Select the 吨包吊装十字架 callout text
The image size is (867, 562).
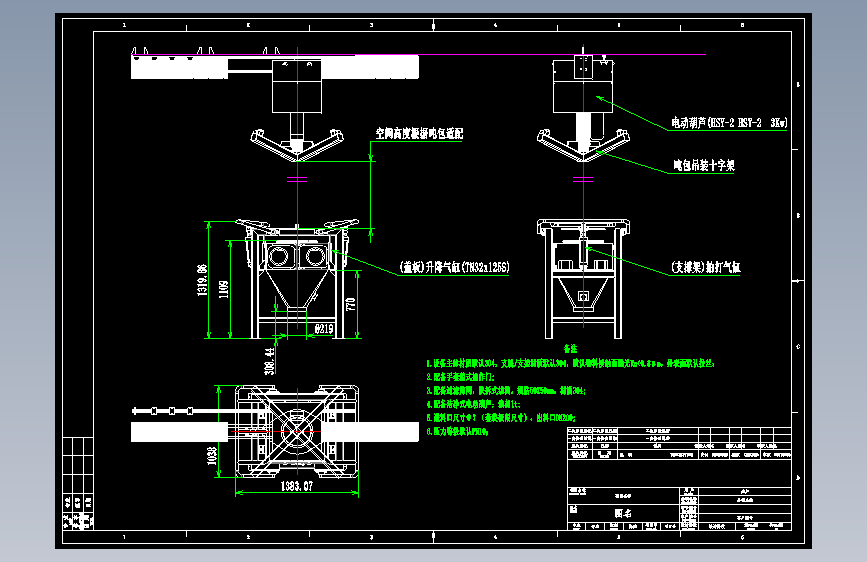703,165
